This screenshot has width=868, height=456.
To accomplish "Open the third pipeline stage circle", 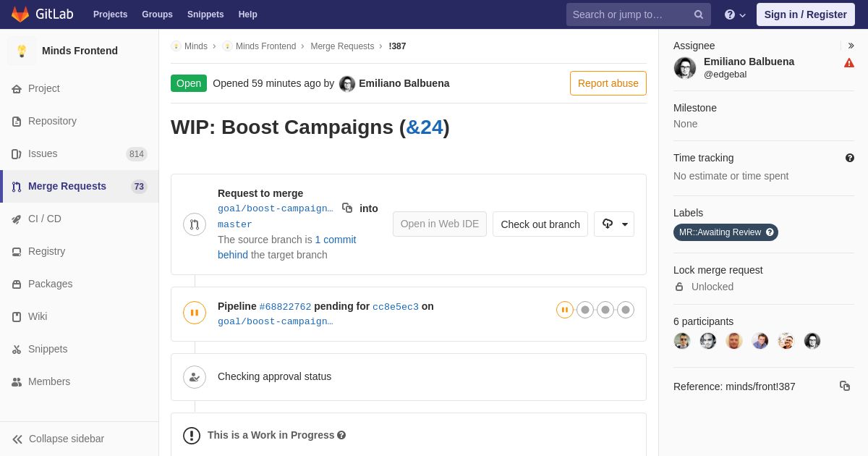I will click(x=605, y=310).
